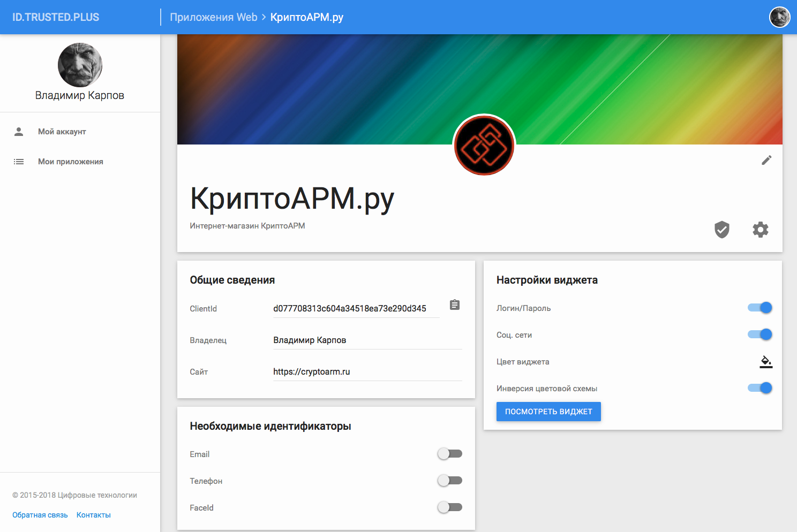This screenshot has width=797, height=532.
Task: Open Контакты link
Action: 94,515
